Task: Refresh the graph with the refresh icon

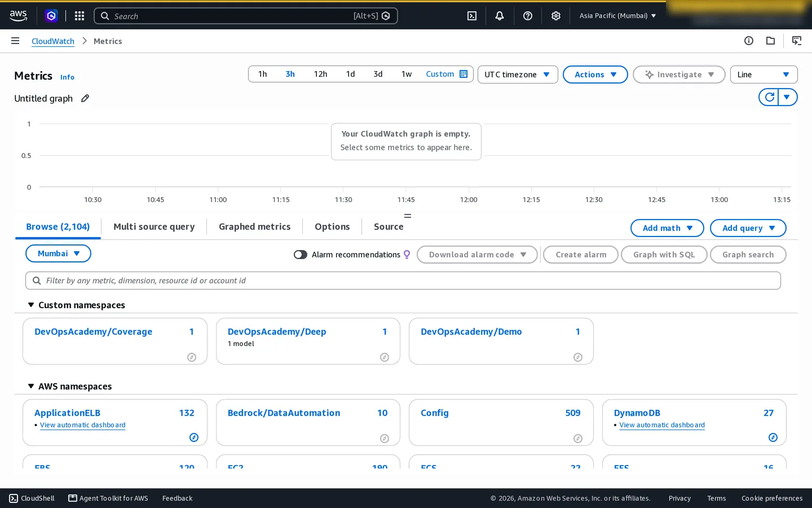Action: (x=769, y=97)
